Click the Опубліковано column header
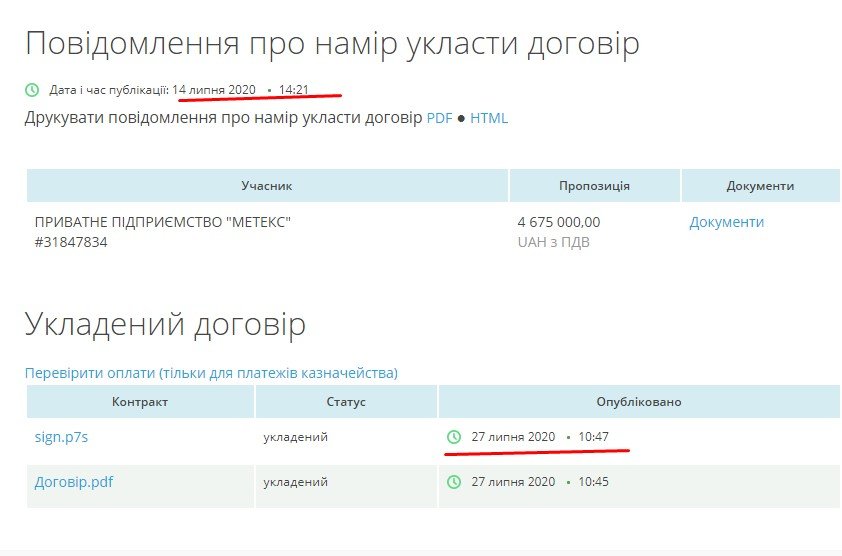The width and height of the screenshot is (842, 556). click(x=638, y=402)
